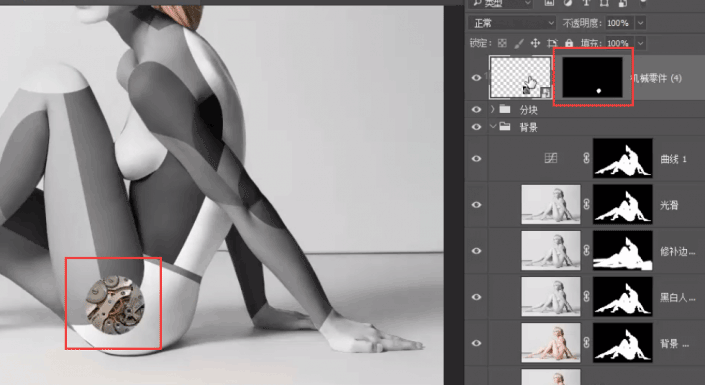This screenshot has width=705, height=385.
Task: Expand the 分块 layer group
Action: [493, 109]
